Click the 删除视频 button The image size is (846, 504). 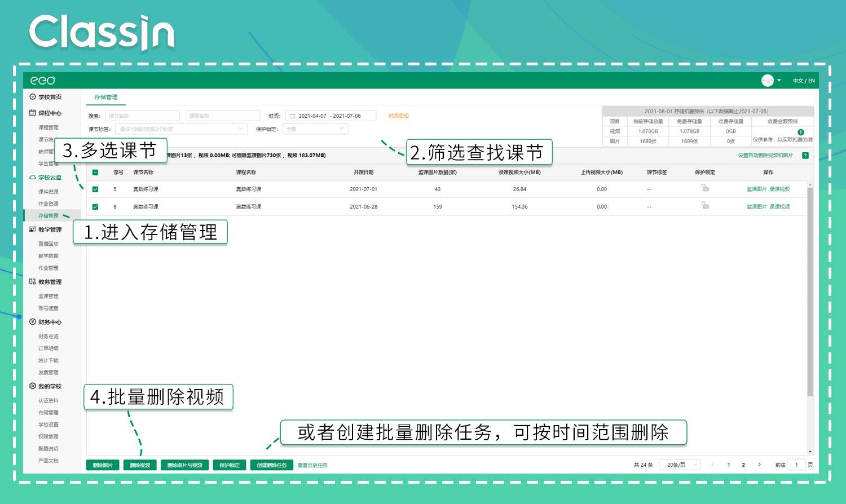[x=140, y=465]
